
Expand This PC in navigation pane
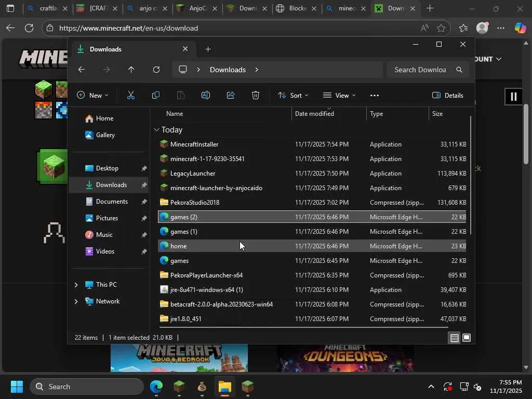coord(76,285)
